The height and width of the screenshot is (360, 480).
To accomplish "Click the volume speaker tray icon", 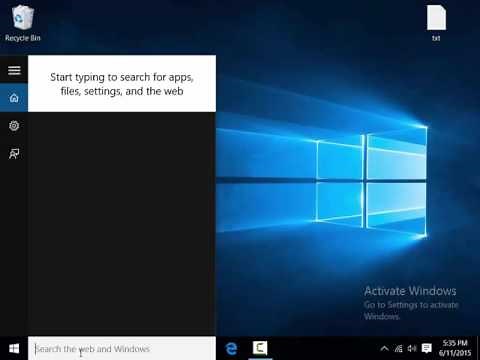I will pyautogui.click(x=412, y=349).
